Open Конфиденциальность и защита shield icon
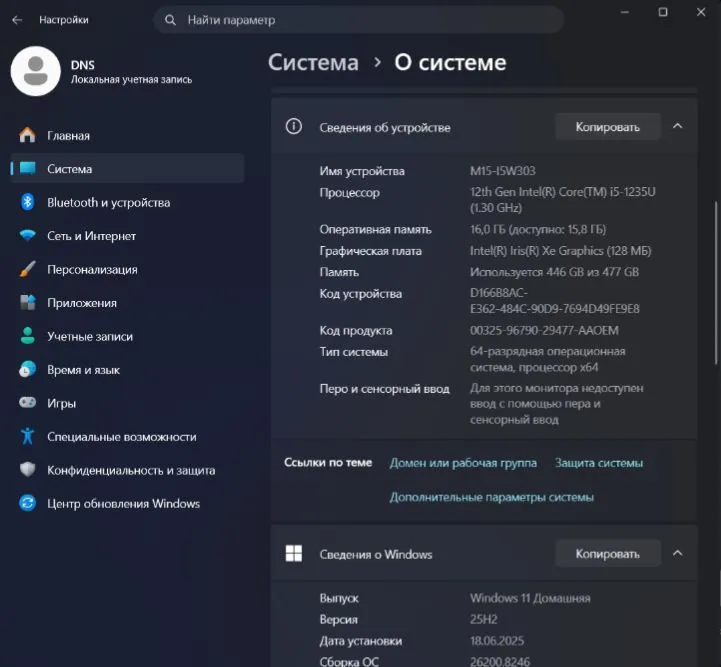Viewport: 721px width, 667px height. tap(28, 469)
